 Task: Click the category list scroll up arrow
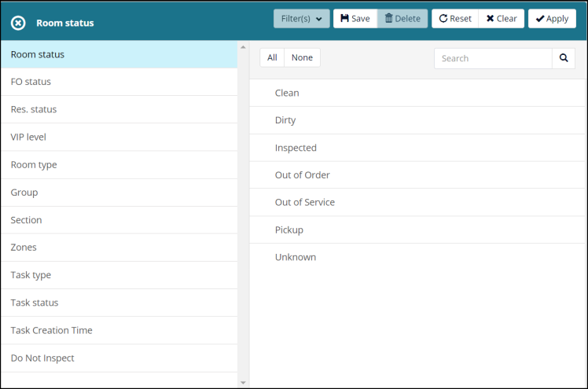pyautogui.click(x=243, y=47)
